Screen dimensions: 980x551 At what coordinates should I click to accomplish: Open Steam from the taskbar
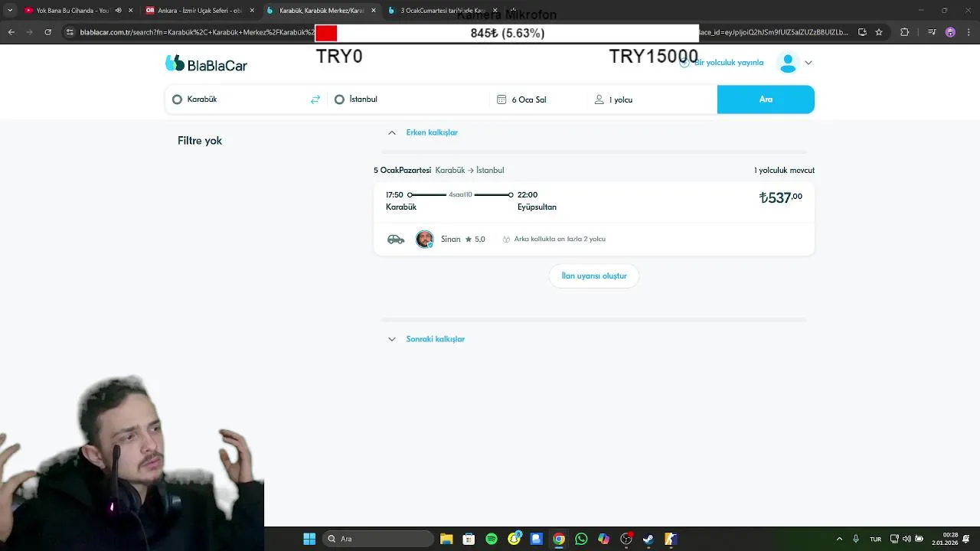click(x=648, y=539)
